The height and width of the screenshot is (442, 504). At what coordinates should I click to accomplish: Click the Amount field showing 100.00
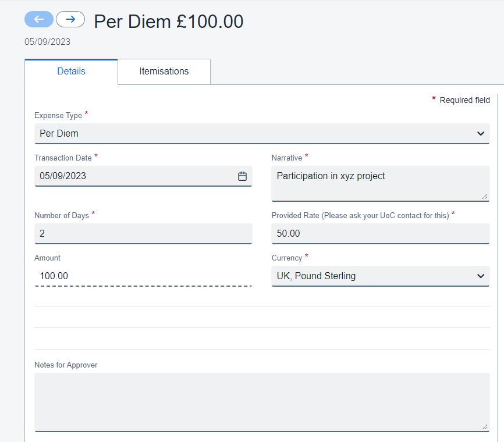pos(143,276)
